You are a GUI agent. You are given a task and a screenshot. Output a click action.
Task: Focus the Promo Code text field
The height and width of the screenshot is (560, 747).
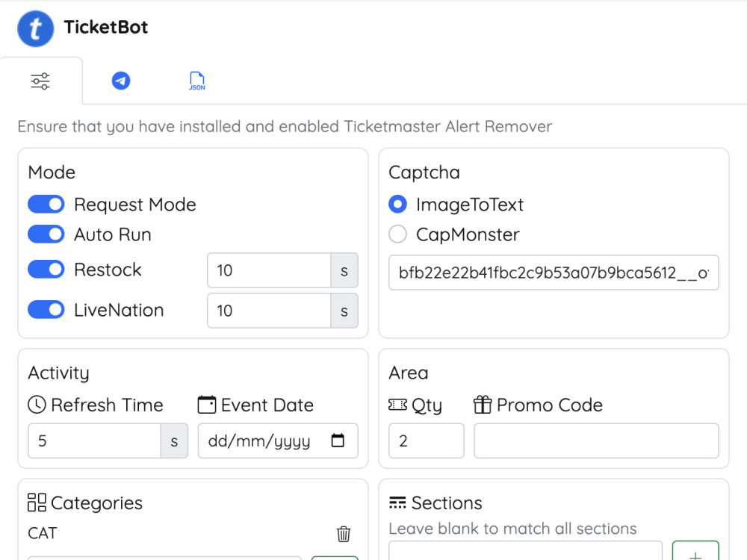pyautogui.click(x=596, y=441)
